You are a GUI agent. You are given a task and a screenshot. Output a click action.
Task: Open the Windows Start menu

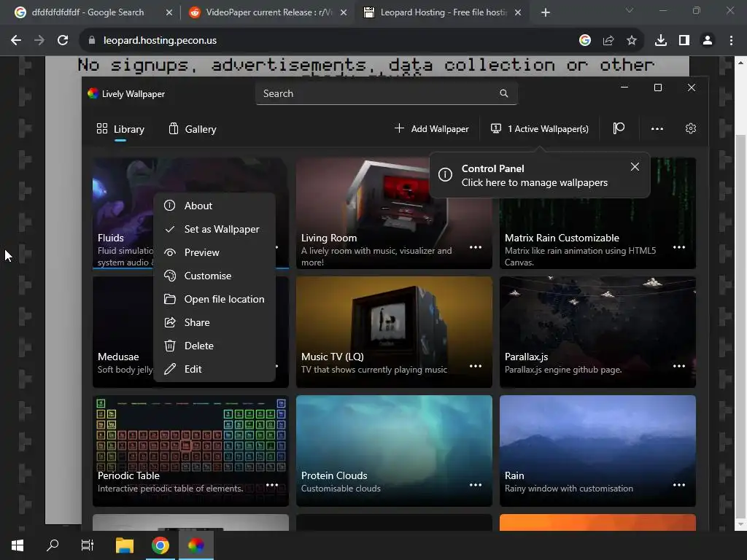coord(18,545)
